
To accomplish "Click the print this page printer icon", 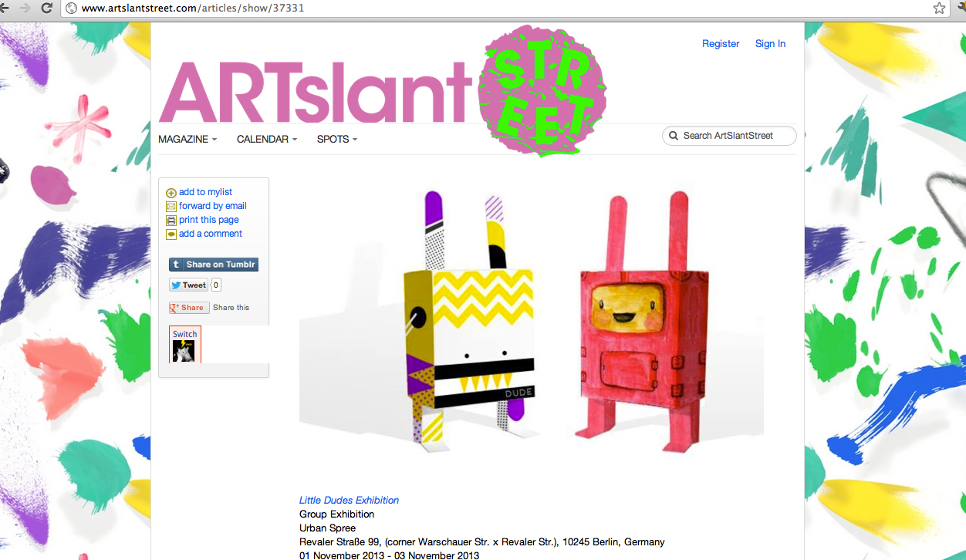I will (171, 221).
